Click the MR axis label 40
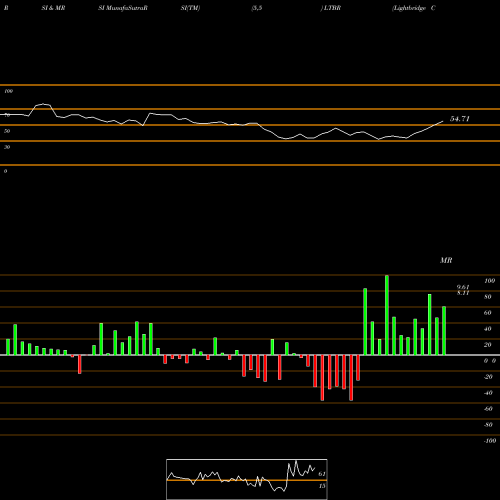500x500 pixels. [x=488, y=329]
